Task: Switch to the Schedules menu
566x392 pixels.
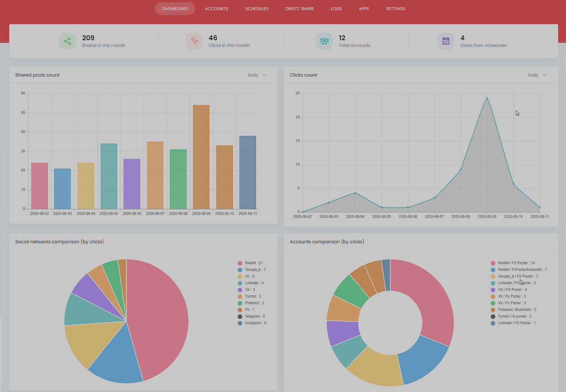Action: [x=256, y=8]
